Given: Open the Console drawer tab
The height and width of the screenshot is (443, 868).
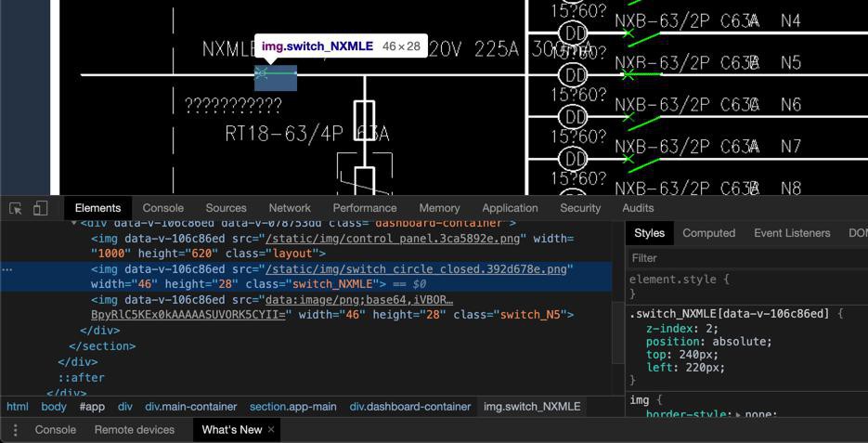Looking at the screenshot, I should [x=56, y=430].
